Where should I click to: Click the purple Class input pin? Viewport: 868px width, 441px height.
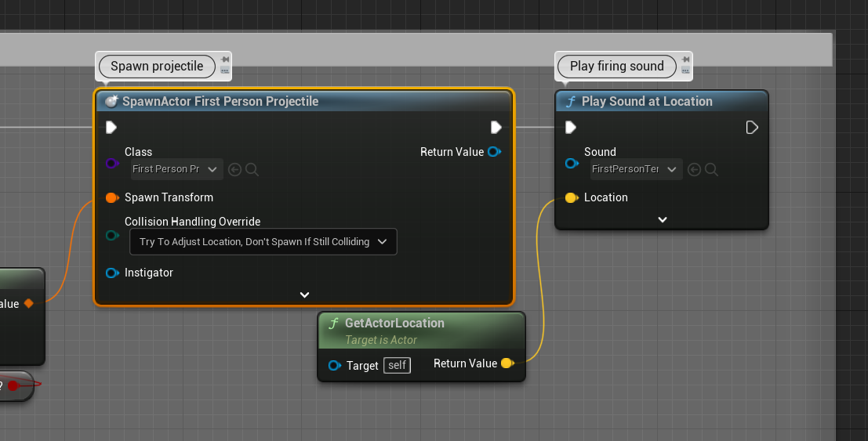tap(112, 163)
